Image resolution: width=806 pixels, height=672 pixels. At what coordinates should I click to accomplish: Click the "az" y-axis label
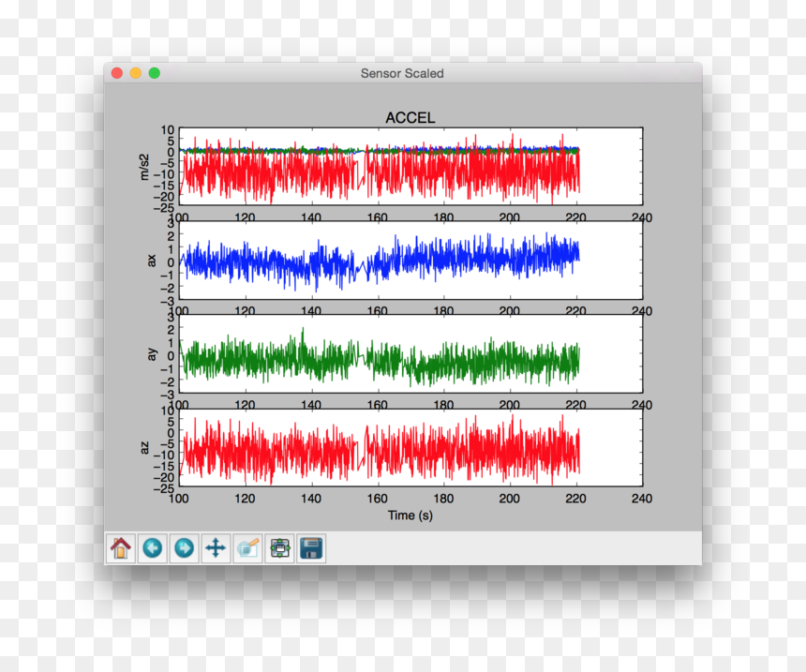(144, 448)
